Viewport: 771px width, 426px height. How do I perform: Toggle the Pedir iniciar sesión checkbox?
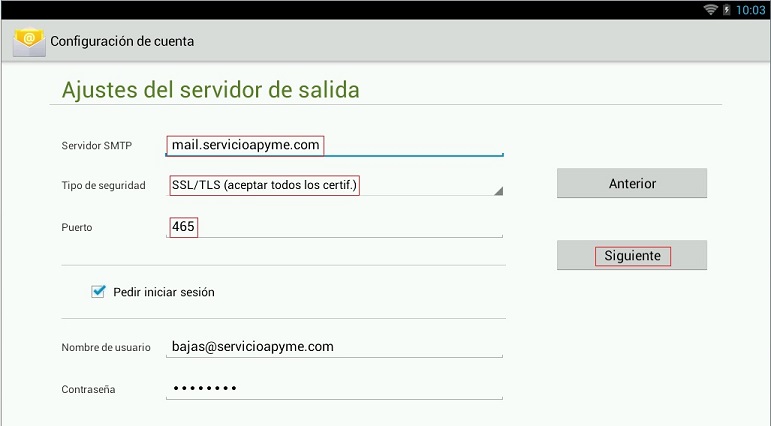(x=98, y=292)
